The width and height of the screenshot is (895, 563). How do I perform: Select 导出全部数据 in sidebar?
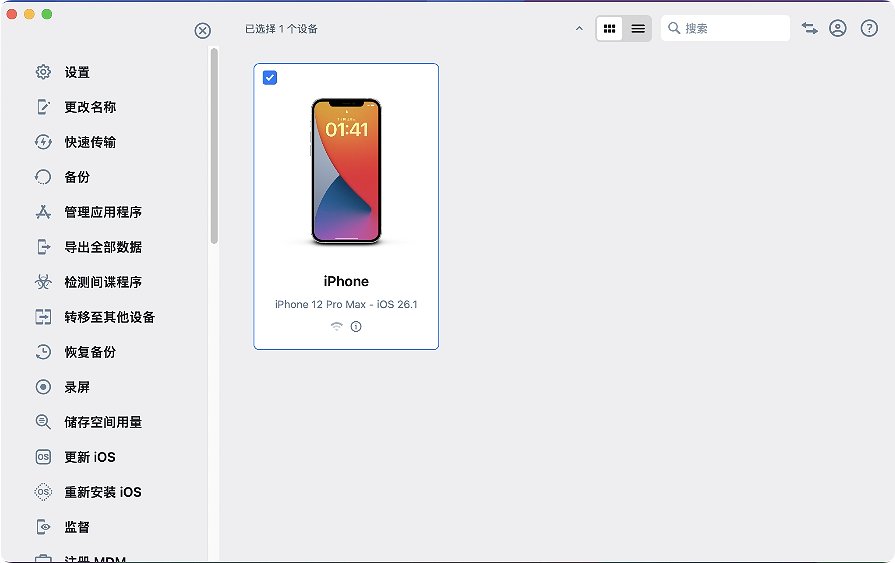(103, 247)
